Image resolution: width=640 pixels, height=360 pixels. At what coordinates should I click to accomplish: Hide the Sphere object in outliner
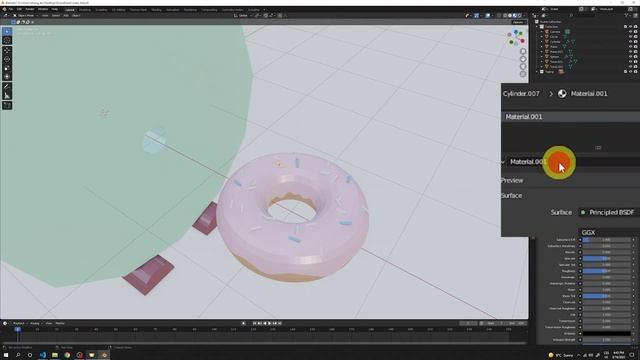[630, 57]
